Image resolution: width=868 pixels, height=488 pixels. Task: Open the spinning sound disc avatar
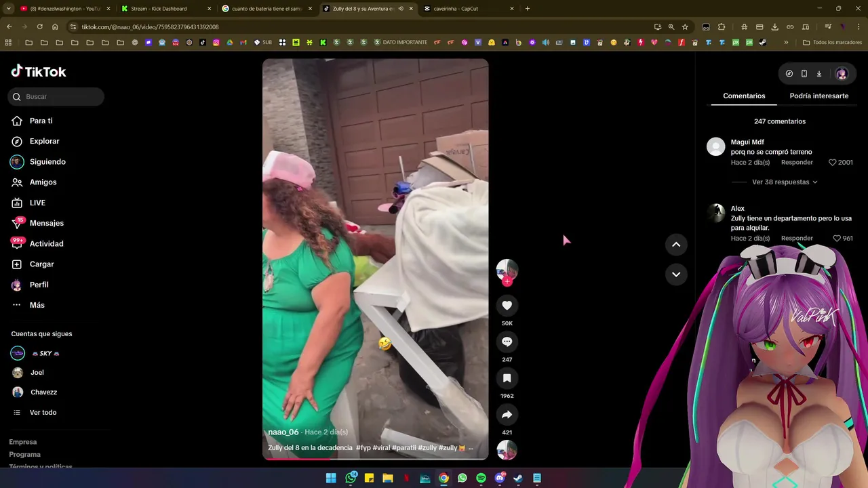507,450
